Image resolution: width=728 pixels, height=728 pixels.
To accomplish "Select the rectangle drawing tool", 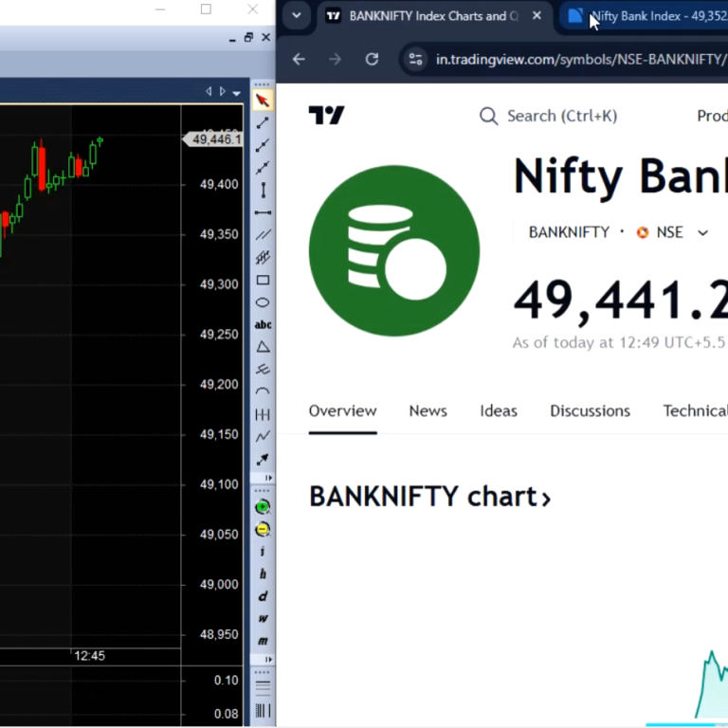I will 263,280.
